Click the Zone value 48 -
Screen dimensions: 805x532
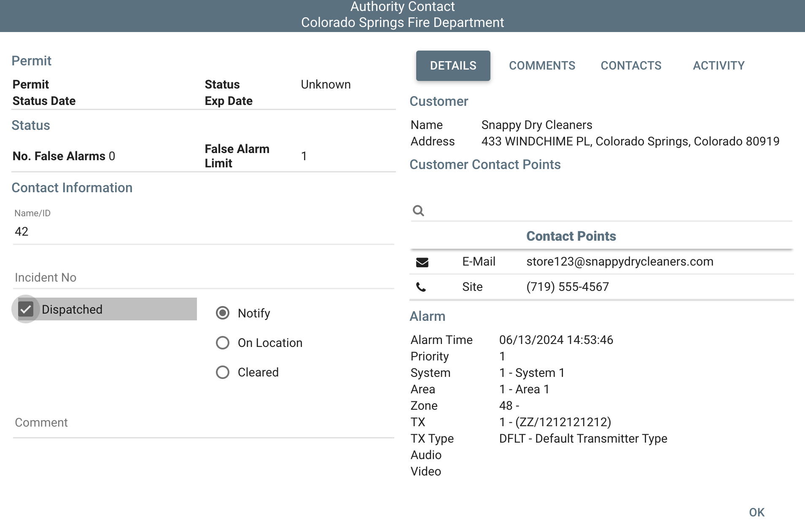(509, 406)
